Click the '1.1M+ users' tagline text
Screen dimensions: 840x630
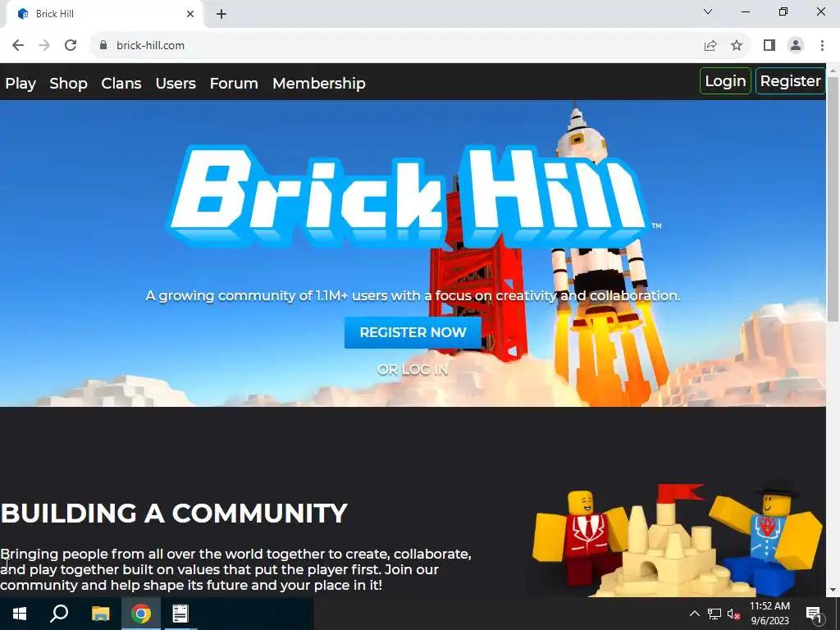click(413, 295)
